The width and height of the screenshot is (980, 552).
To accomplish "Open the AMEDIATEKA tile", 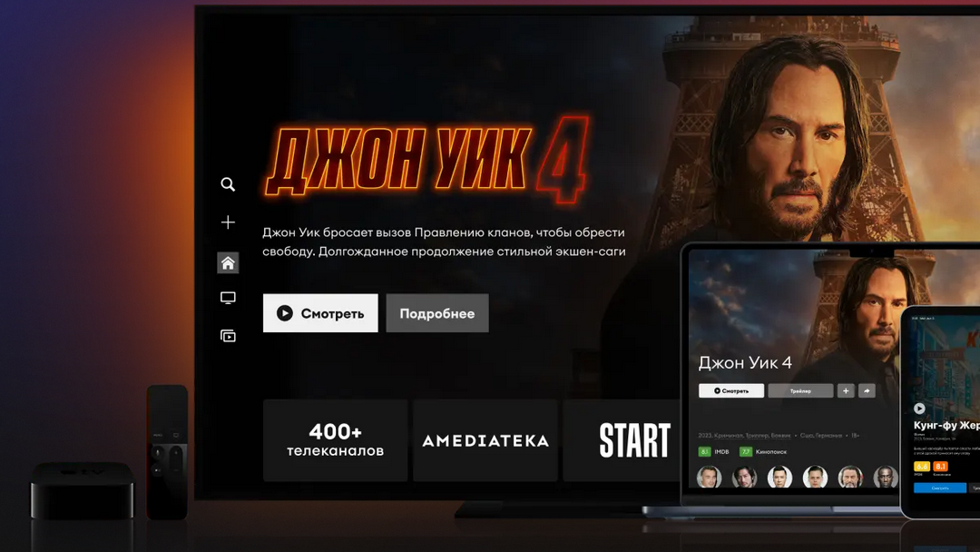I will pyautogui.click(x=485, y=440).
